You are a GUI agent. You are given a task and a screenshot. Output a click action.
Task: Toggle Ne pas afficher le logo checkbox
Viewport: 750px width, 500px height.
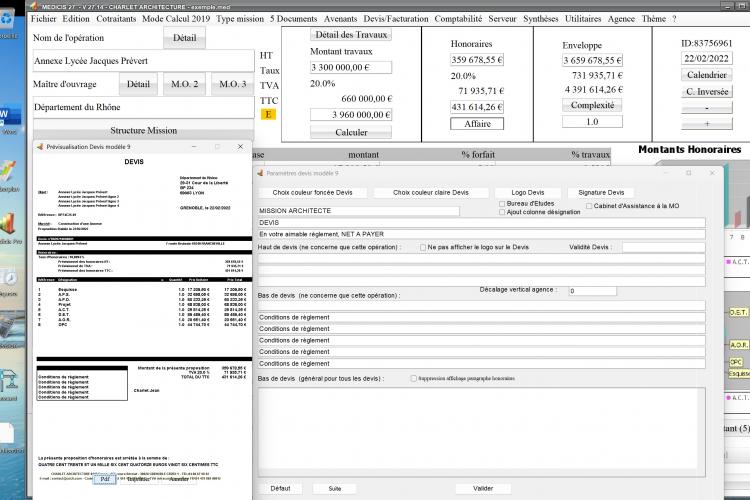(x=423, y=247)
